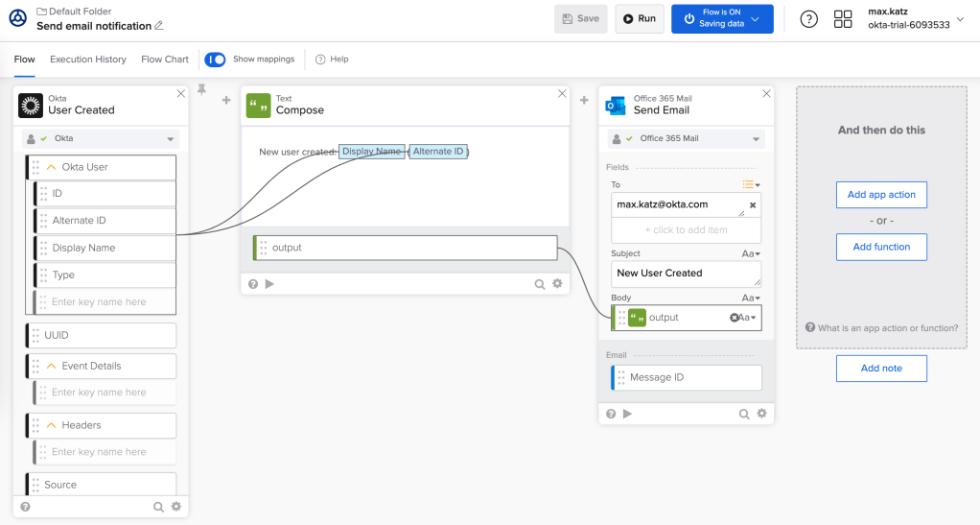Click the Subject field with New User Created
Screen dimensions: 980x525
(685, 274)
